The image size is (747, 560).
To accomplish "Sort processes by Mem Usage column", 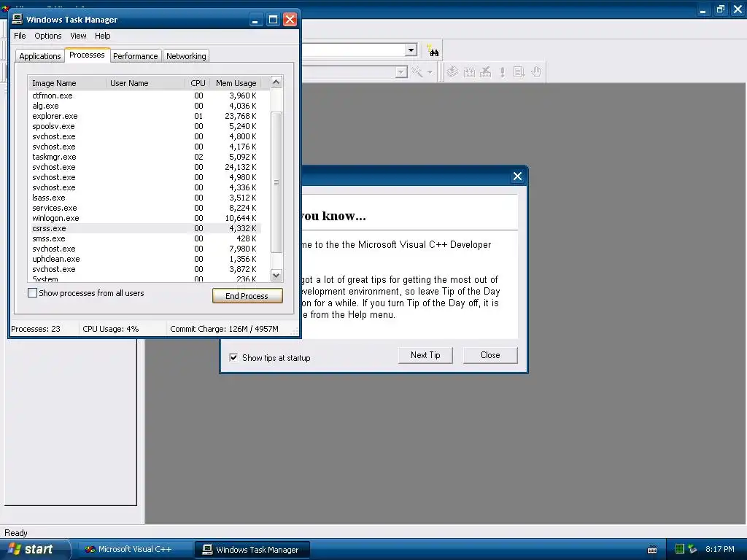I will coord(236,83).
